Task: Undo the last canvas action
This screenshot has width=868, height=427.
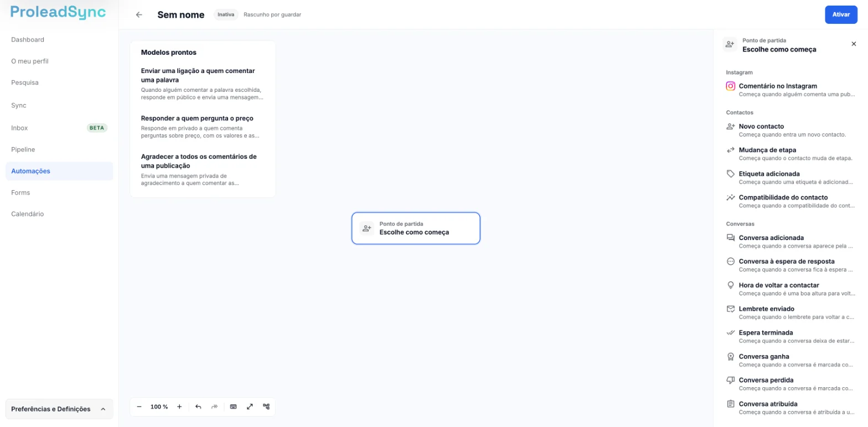Action: pyautogui.click(x=198, y=407)
